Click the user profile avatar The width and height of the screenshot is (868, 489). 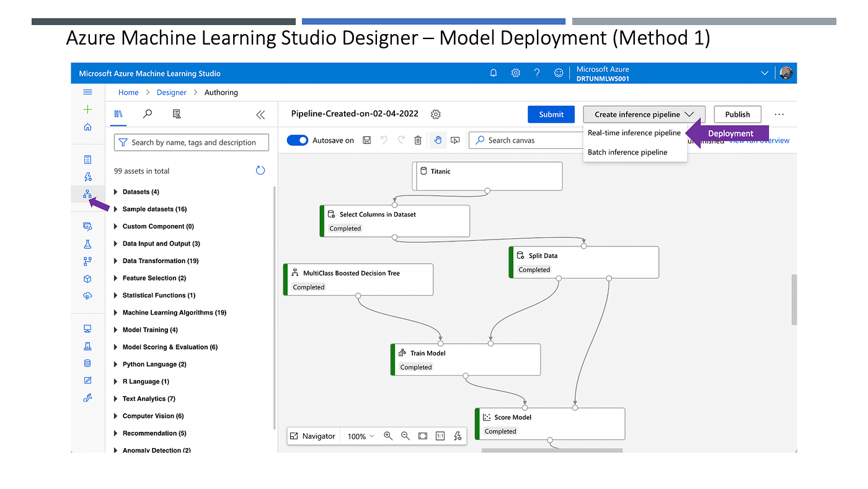pos(786,73)
